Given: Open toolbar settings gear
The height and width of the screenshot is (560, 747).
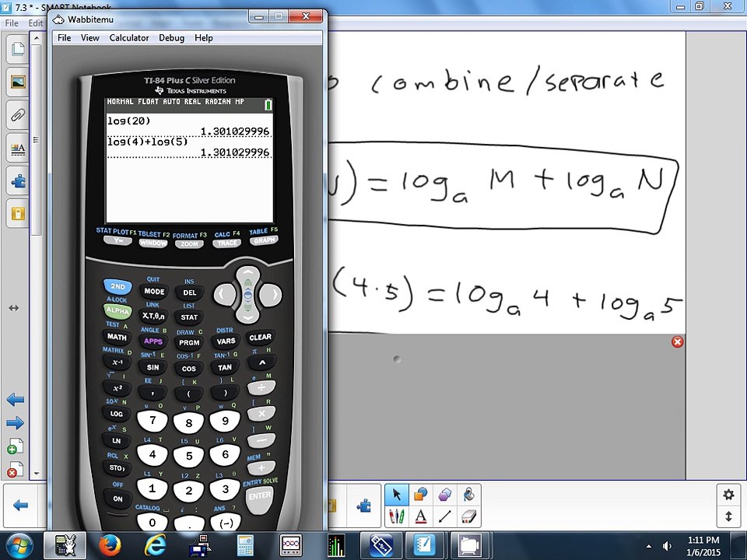Looking at the screenshot, I should coord(728,495).
